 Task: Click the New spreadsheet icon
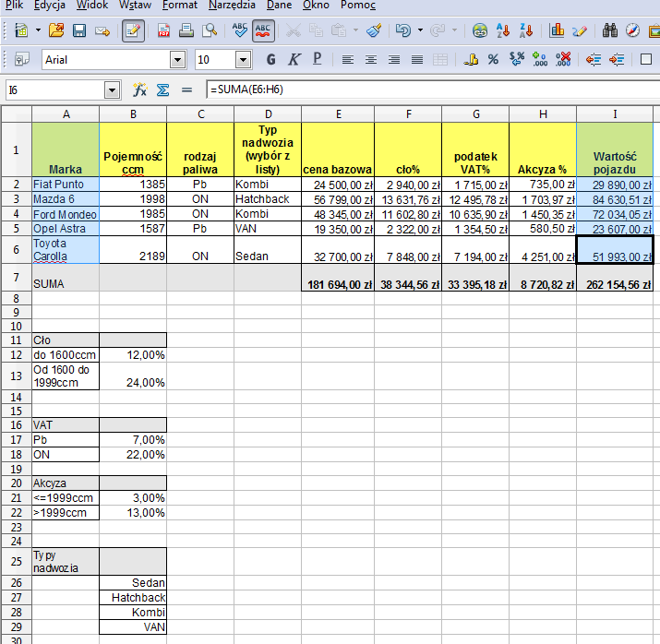pos(21,30)
